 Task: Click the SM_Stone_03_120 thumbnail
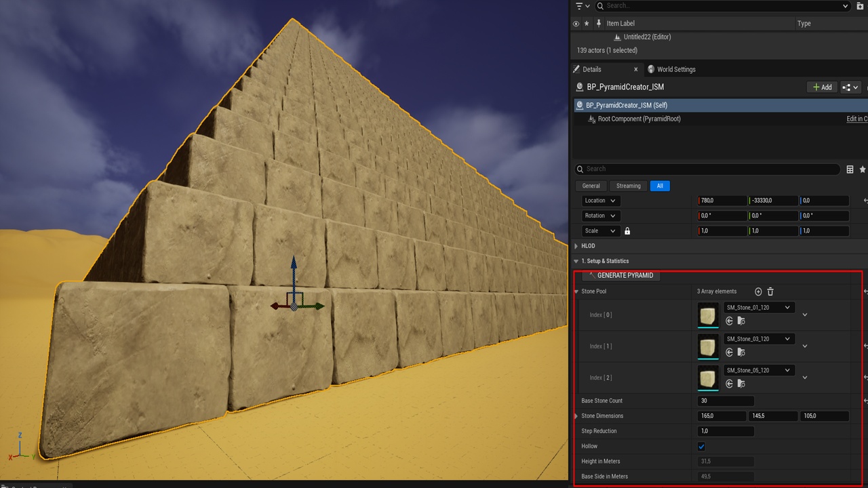708,347
